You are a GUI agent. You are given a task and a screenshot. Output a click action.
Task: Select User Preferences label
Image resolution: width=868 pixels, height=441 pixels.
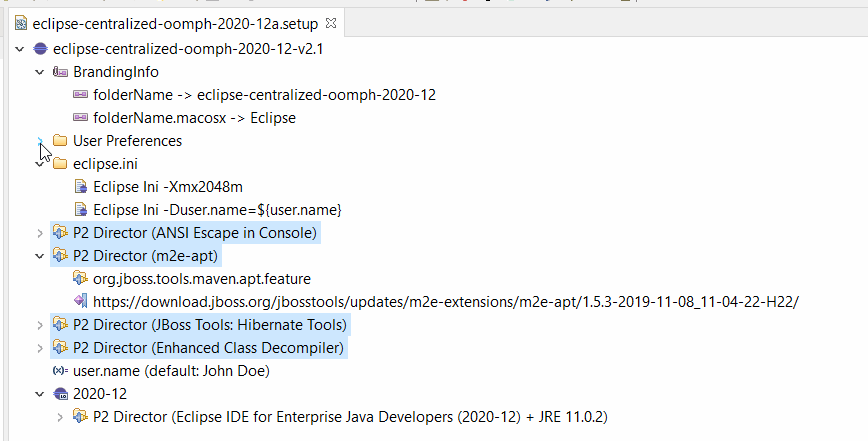tap(127, 141)
